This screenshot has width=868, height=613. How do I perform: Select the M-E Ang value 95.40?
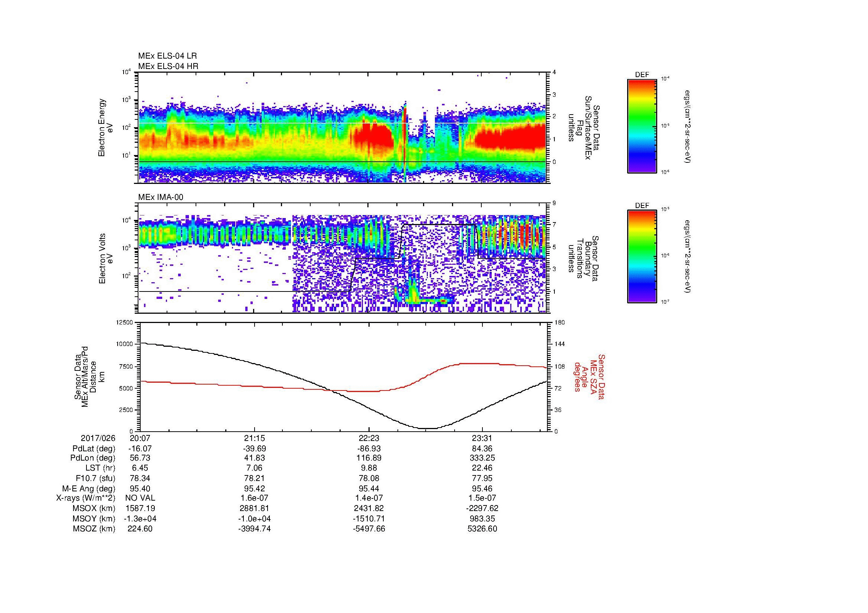pyautogui.click(x=140, y=489)
